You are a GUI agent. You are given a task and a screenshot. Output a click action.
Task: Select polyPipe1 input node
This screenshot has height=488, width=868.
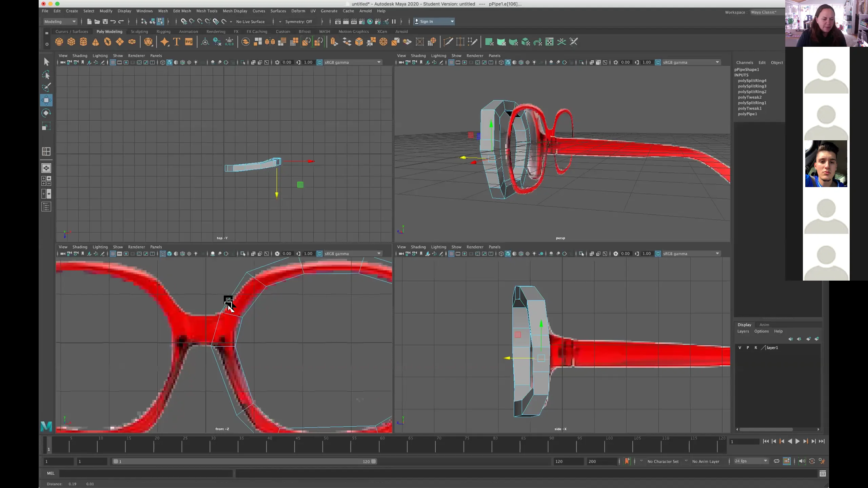(x=748, y=114)
